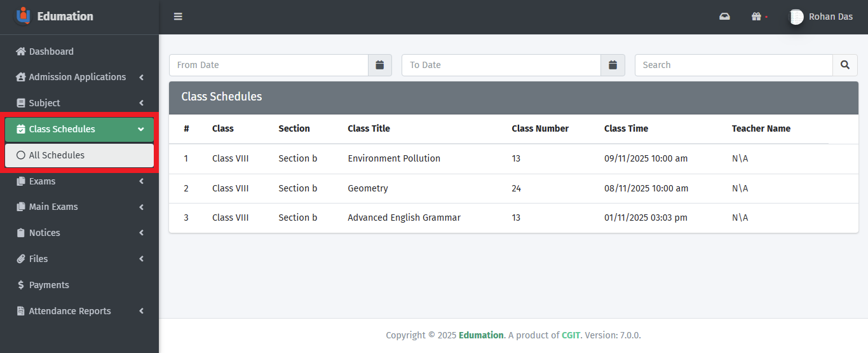Viewport: 868px width, 353px height.
Task: Expand Attendance Reports chevron
Action: (x=141, y=311)
